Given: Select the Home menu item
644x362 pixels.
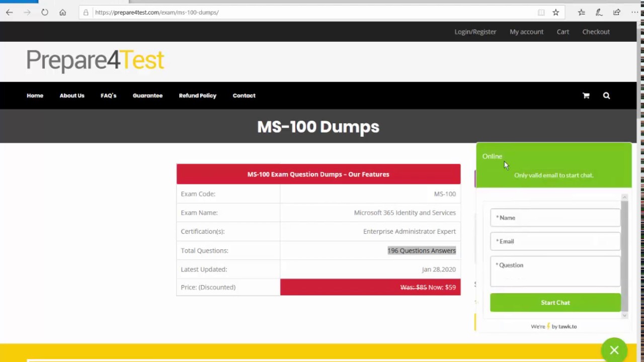Looking at the screenshot, I should (x=35, y=96).
